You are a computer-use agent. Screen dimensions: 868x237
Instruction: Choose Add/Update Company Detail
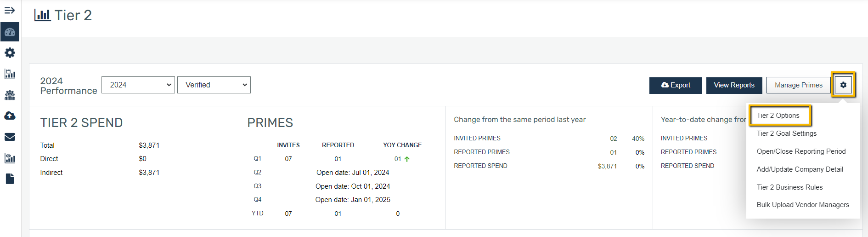tap(800, 169)
